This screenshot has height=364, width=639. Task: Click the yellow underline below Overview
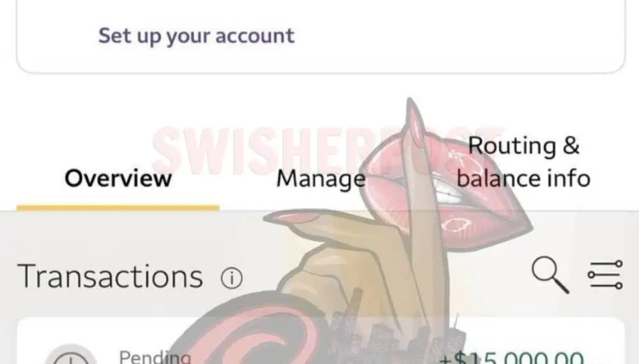[118, 208]
